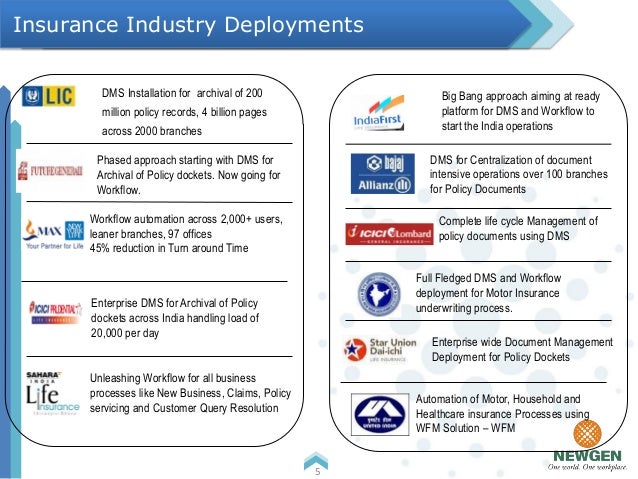638x479 pixels.
Task: Select text 'dockets across India handling load of'
Action: (175, 318)
